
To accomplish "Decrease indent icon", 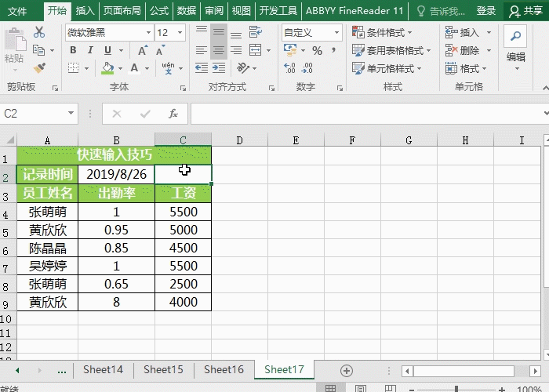I will tap(202, 68).
